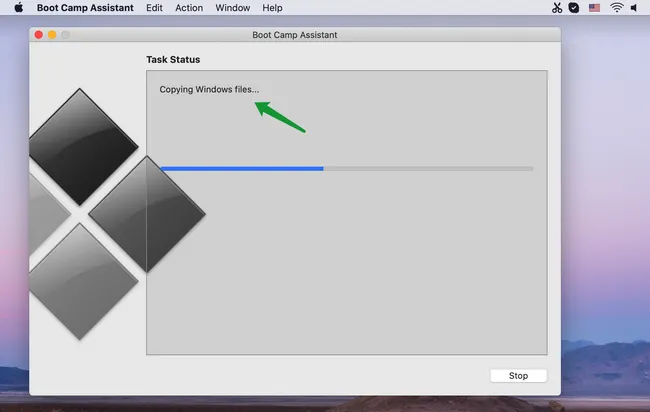Viewport: 650px width, 412px height.
Task: Open the Boot Camp Assistant app menu
Action: click(x=85, y=8)
